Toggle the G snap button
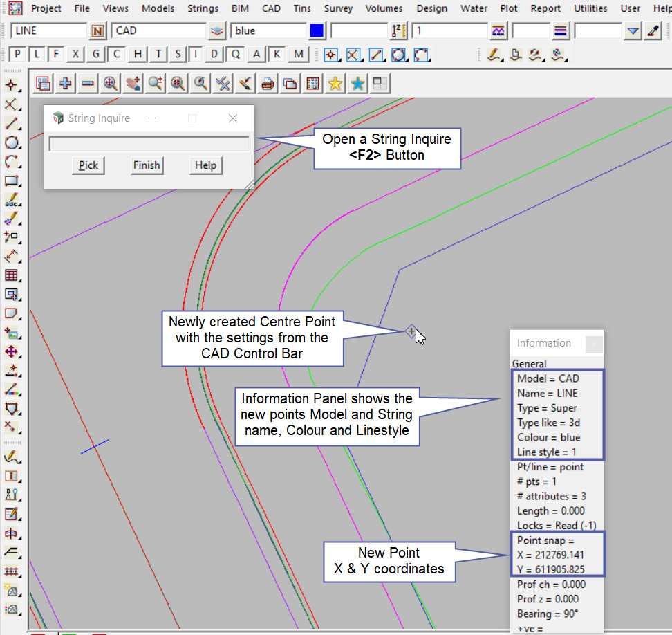The image size is (672, 635). coord(96,55)
